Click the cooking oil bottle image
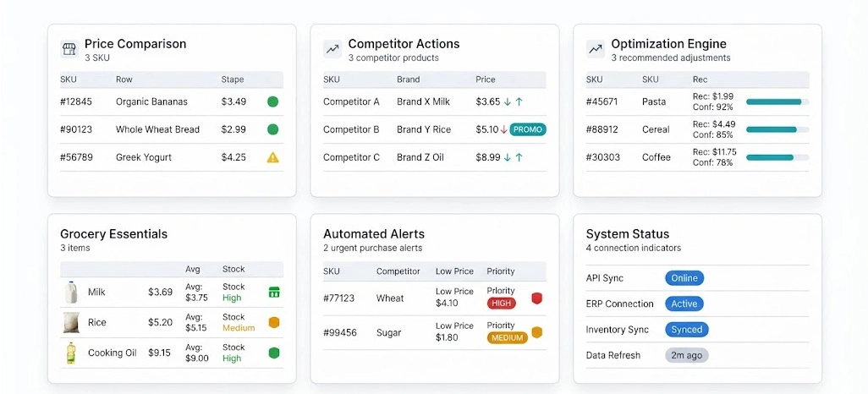The image size is (868, 394). pos(71,353)
